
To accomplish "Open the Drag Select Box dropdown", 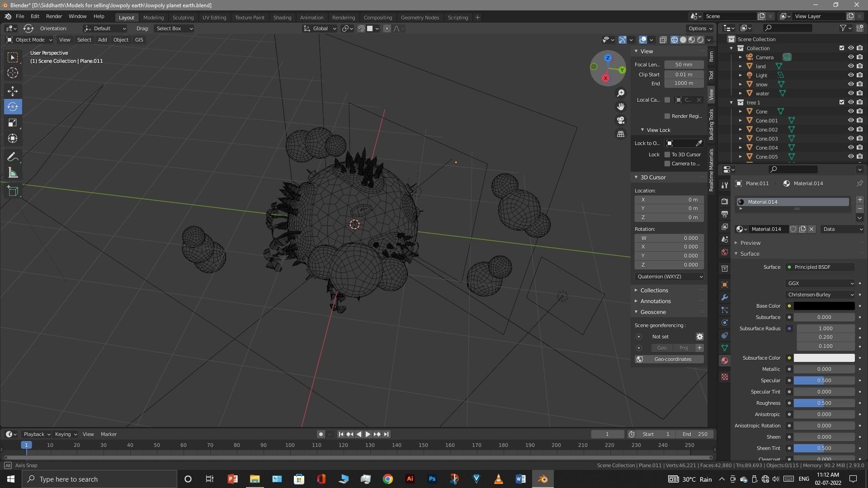I will pos(174,28).
